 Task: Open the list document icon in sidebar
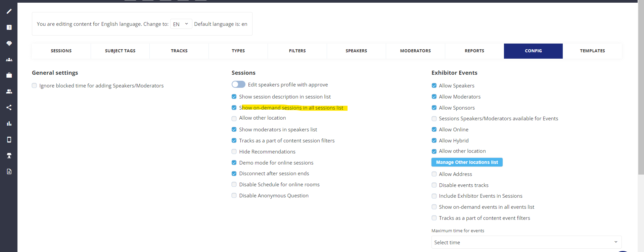9,27
